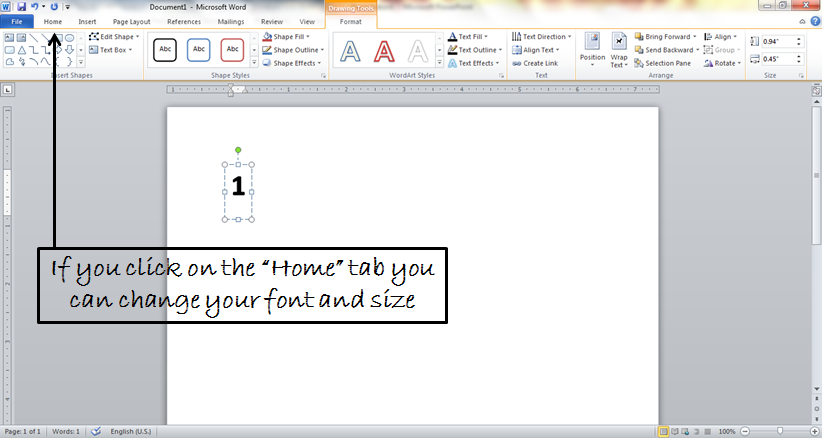The width and height of the screenshot is (822, 438).
Task: Apply the black outline Abc shape style
Action: (x=165, y=50)
